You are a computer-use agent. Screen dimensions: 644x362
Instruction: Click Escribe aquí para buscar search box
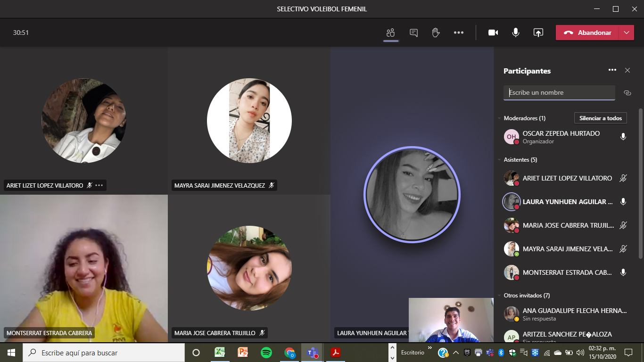[x=104, y=353]
